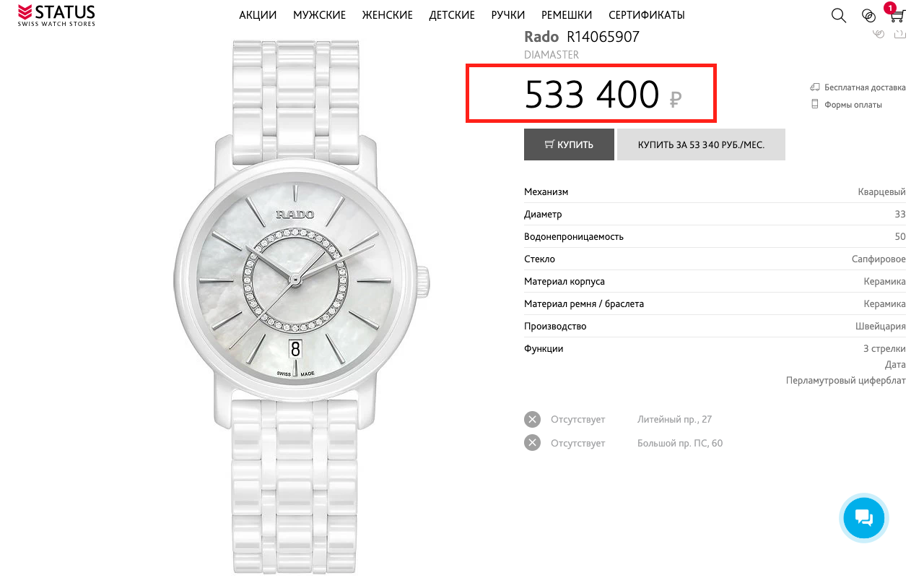This screenshot has width=924, height=578.
Task: Open the Бесплатная доставка link
Action: point(865,87)
